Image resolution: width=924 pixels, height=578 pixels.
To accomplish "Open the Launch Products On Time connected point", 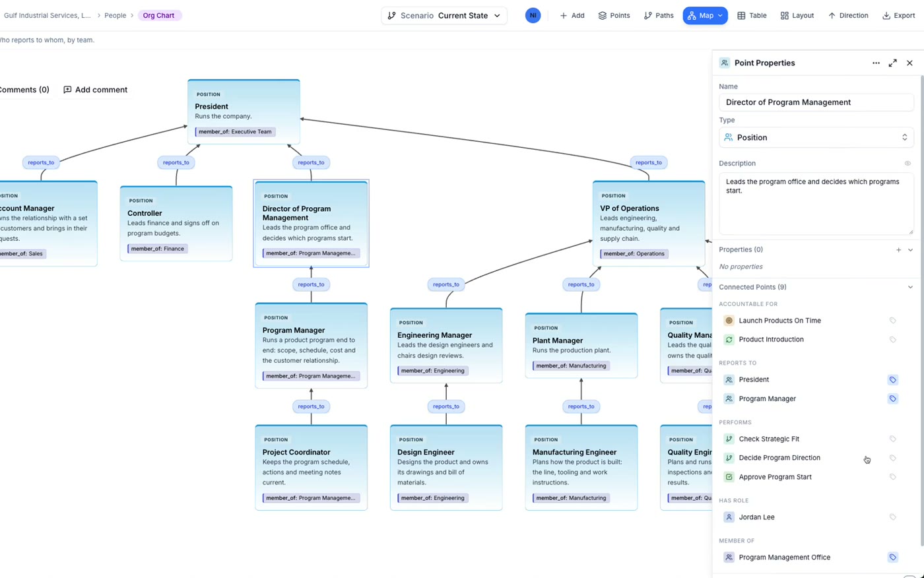I will 779,321.
